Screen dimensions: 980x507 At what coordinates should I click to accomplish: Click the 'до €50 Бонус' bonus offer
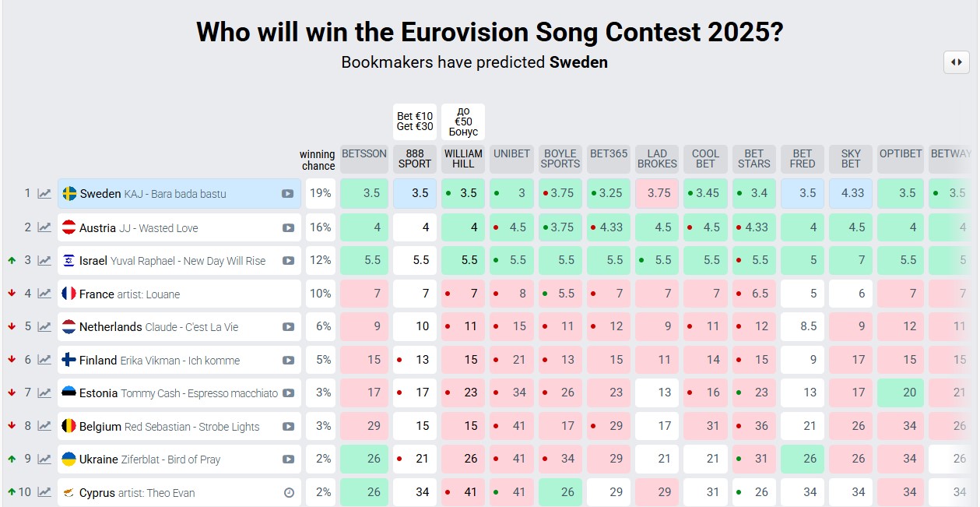[x=463, y=121]
